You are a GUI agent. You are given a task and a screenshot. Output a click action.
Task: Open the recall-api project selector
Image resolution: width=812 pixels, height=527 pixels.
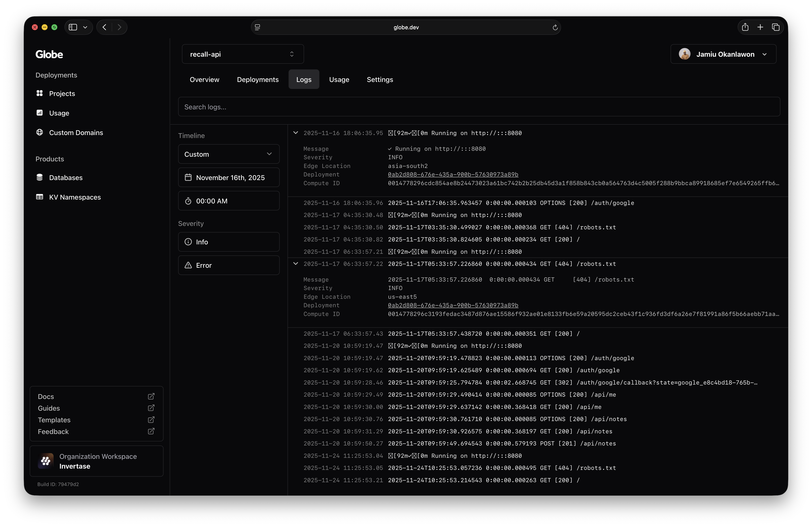pos(242,54)
